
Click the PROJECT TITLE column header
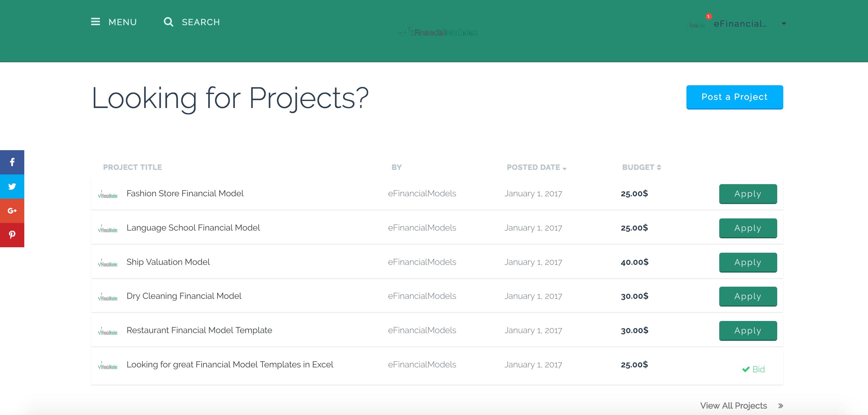click(132, 167)
